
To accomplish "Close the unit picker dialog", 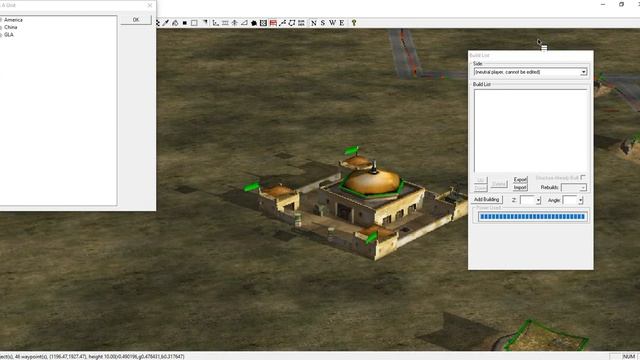I will (150, 5).
